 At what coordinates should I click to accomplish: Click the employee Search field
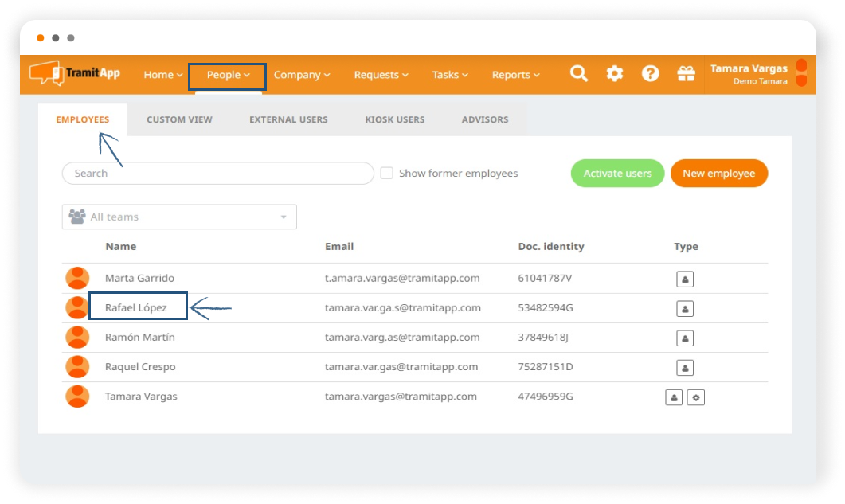(217, 174)
